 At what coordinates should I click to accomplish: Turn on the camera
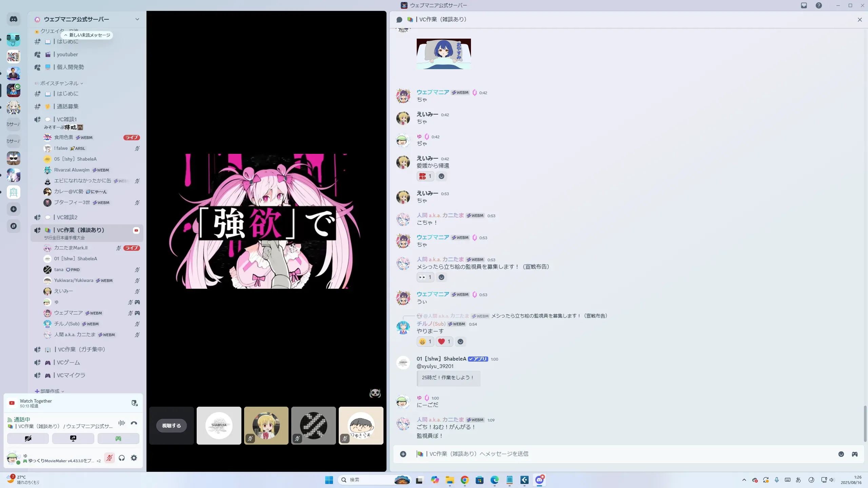28,439
